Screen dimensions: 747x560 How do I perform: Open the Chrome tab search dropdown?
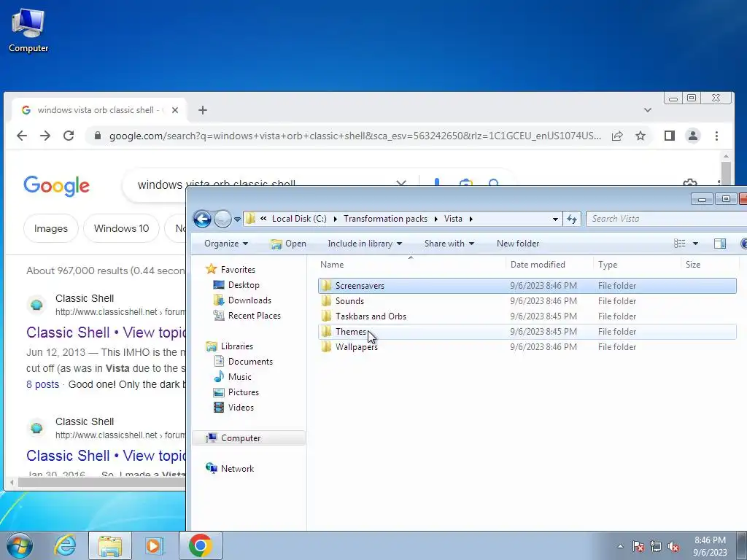[x=648, y=110]
